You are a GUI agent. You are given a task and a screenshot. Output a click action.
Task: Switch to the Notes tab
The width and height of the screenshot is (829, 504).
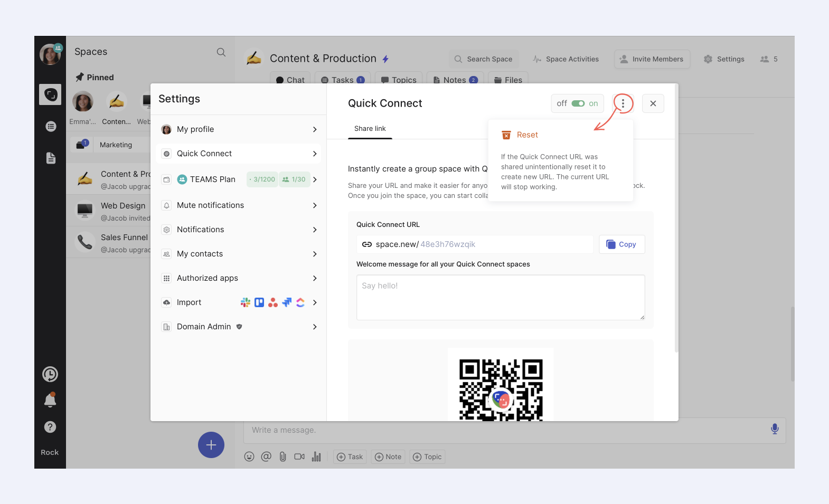455,80
